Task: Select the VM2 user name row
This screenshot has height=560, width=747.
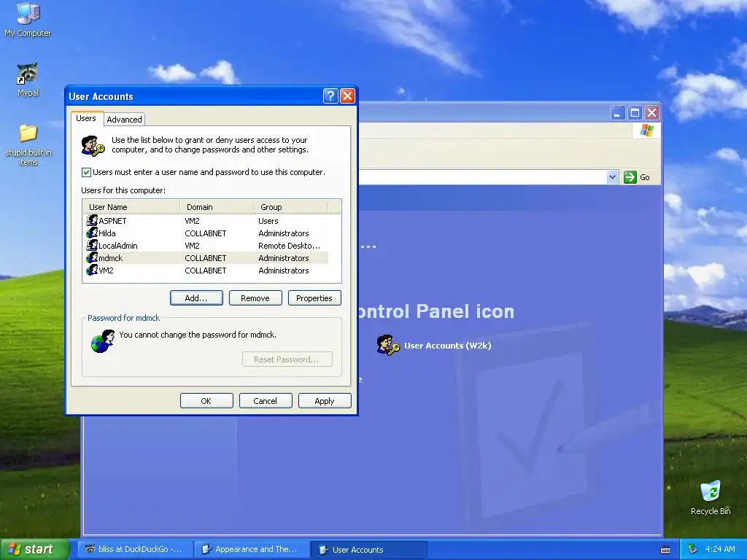Action: (206, 270)
